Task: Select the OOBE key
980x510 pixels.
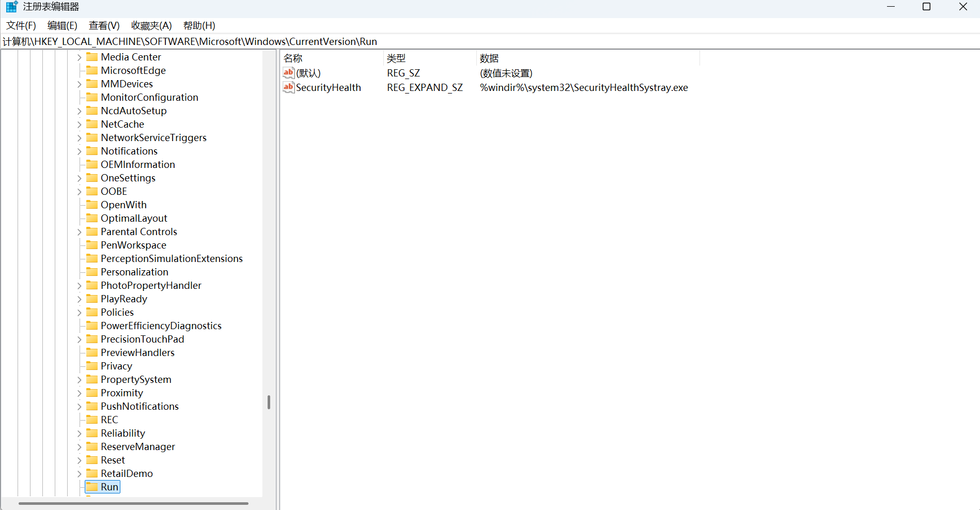Action: [x=114, y=192]
